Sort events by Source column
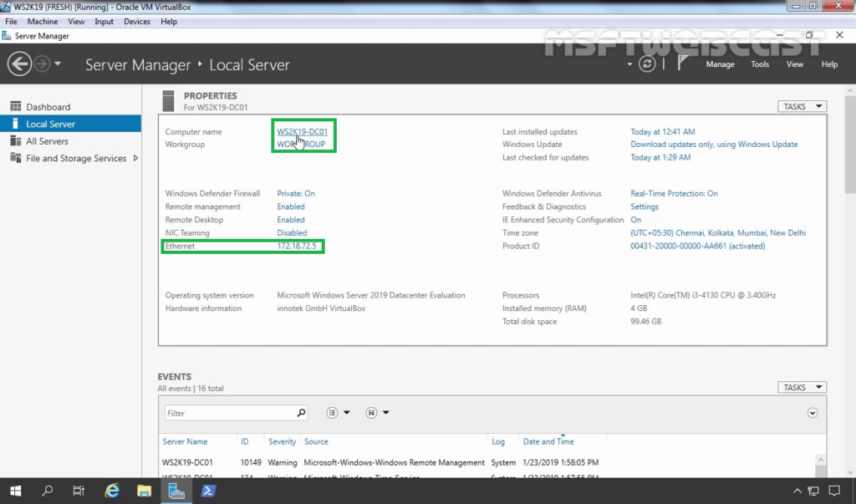This screenshot has width=856, height=504. pos(316,441)
